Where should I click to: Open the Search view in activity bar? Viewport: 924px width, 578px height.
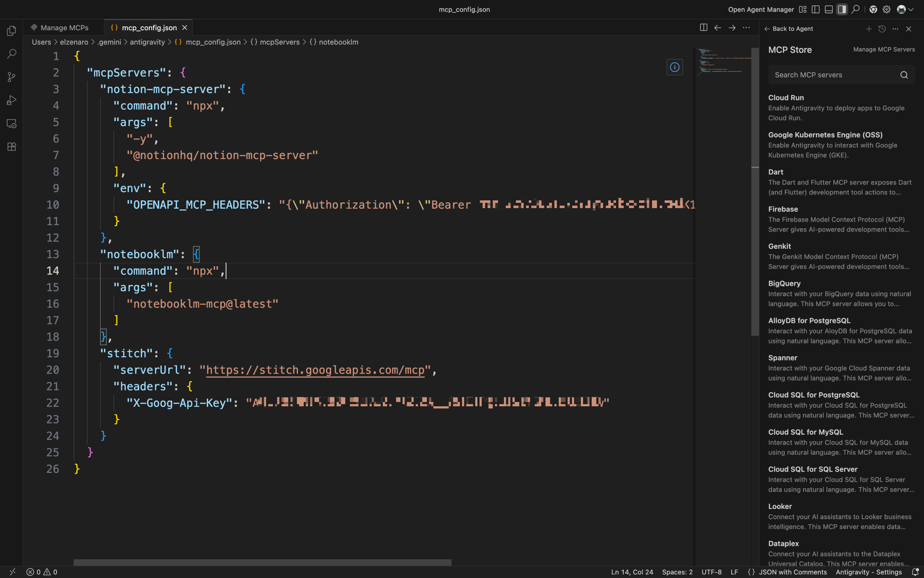click(x=11, y=54)
